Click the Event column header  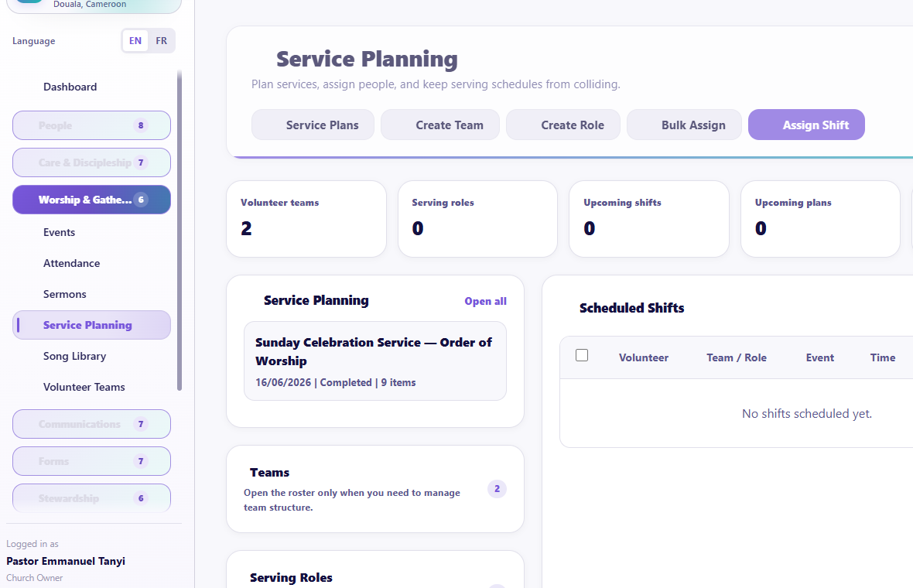click(820, 357)
